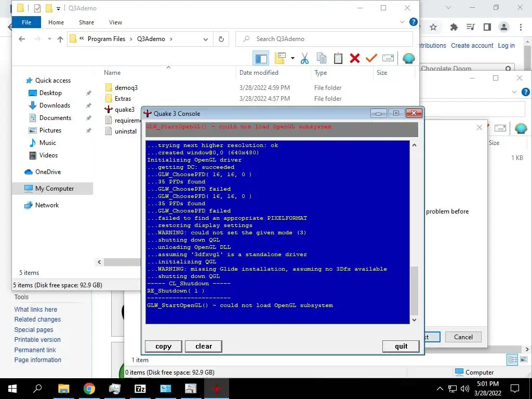Open the Home ribbon tab

coord(56,22)
